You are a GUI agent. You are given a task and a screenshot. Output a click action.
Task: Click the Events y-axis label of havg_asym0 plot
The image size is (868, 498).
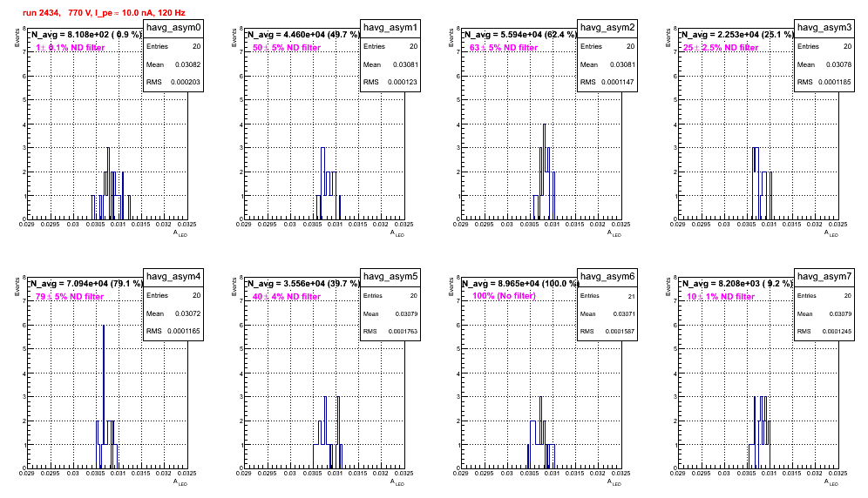[17, 37]
